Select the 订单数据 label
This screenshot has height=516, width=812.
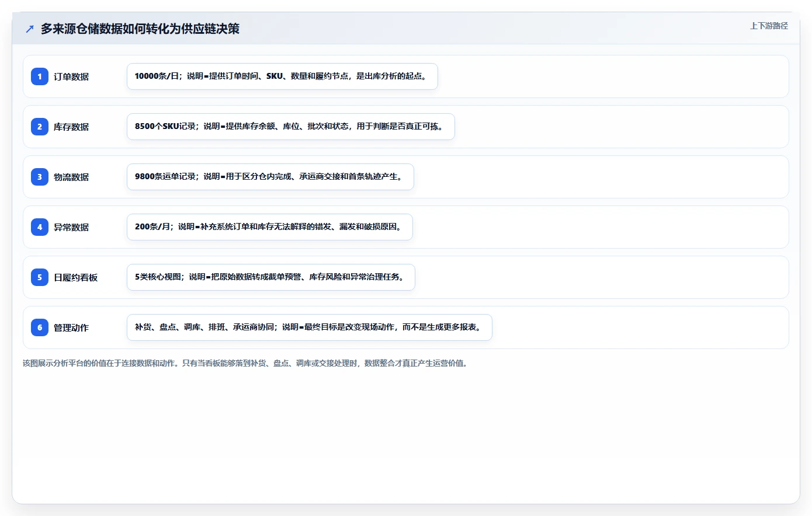pos(71,76)
